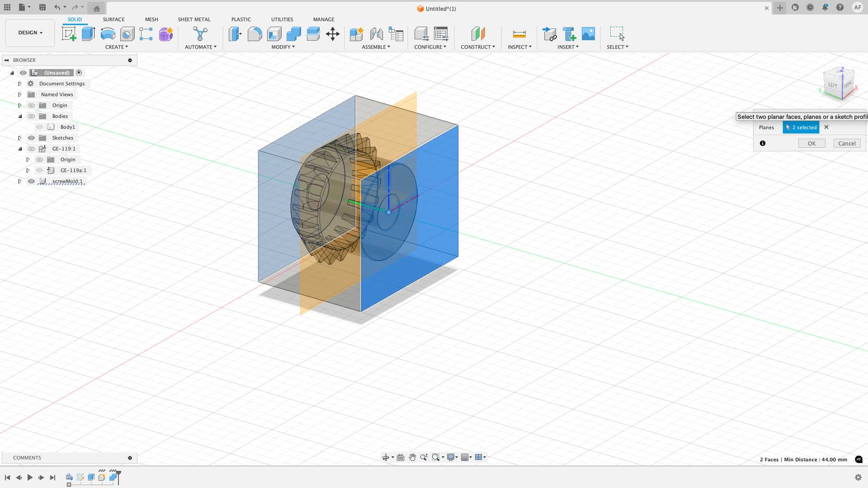Toggle visibility of the Bodies folder
868x488 pixels.
pyautogui.click(x=31, y=116)
